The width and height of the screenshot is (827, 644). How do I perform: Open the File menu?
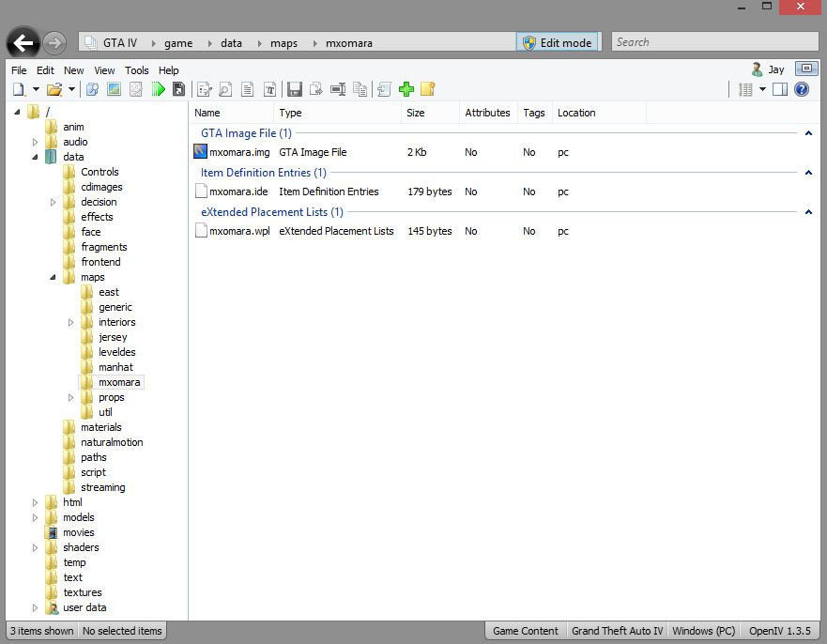(19, 70)
